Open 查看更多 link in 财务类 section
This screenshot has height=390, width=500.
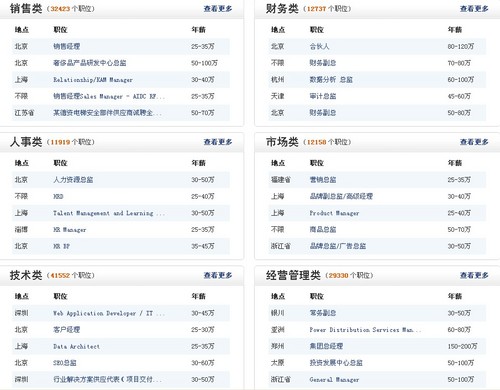pyautogui.click(x=474, y=9)
